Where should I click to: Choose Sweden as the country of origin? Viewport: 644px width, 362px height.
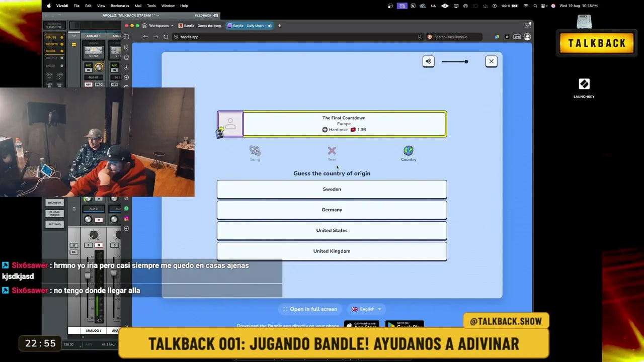[332, 189]
